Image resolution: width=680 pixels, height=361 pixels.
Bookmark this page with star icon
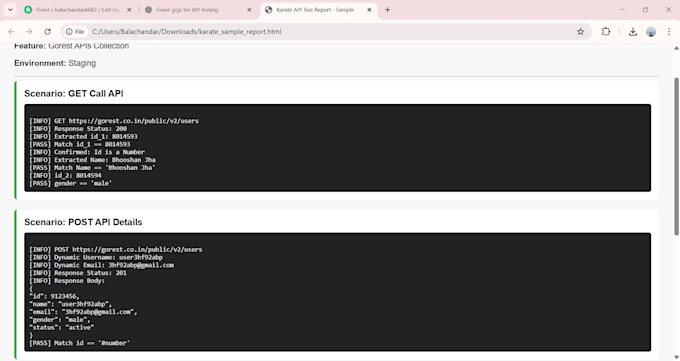tap(580, 32)
